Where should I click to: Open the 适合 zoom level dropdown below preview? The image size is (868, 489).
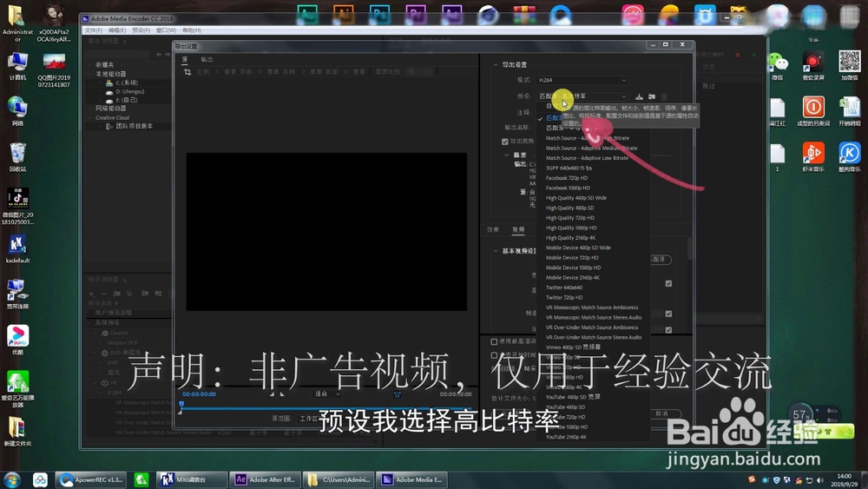[x=327, y=393]
